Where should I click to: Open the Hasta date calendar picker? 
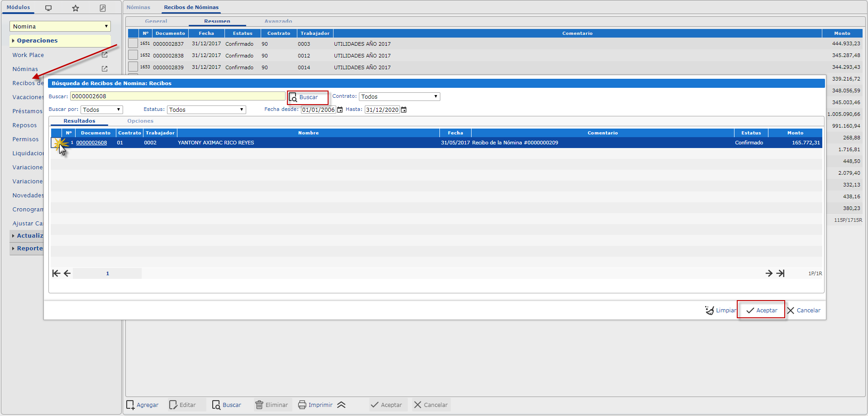tap(404, 110)
